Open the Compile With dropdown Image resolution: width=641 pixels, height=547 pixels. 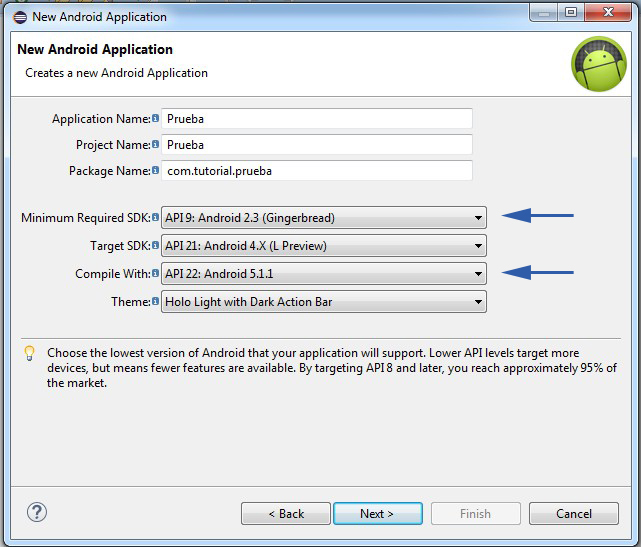324,274
